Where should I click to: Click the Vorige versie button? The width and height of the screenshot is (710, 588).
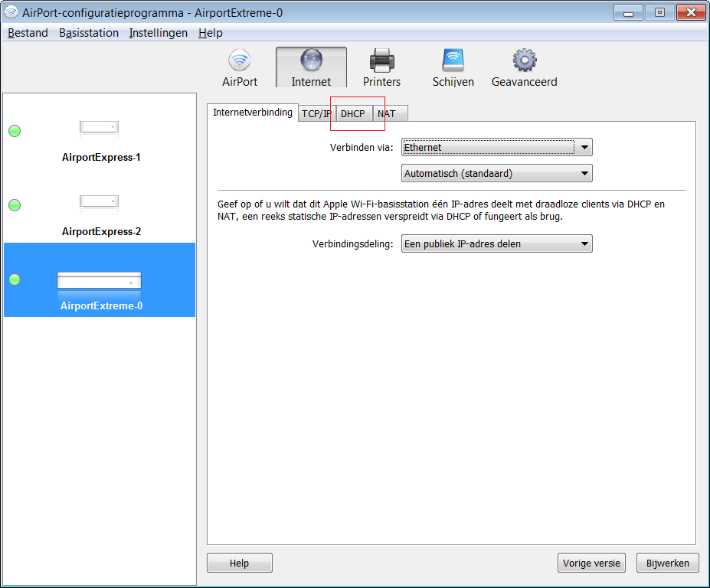[591, 563]
